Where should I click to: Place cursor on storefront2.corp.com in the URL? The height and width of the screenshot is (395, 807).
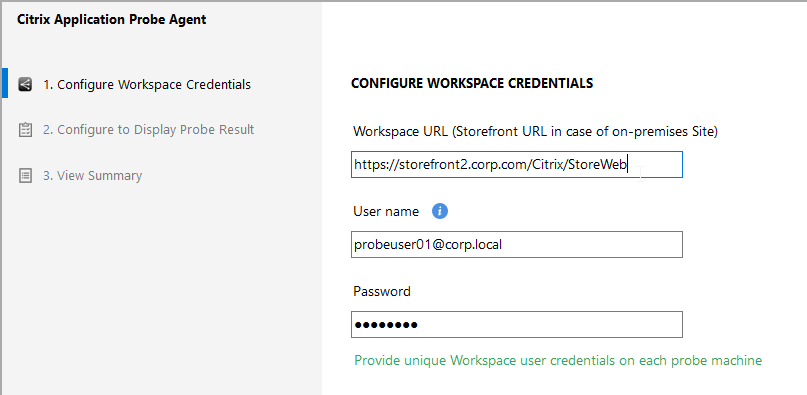(461, 165)
